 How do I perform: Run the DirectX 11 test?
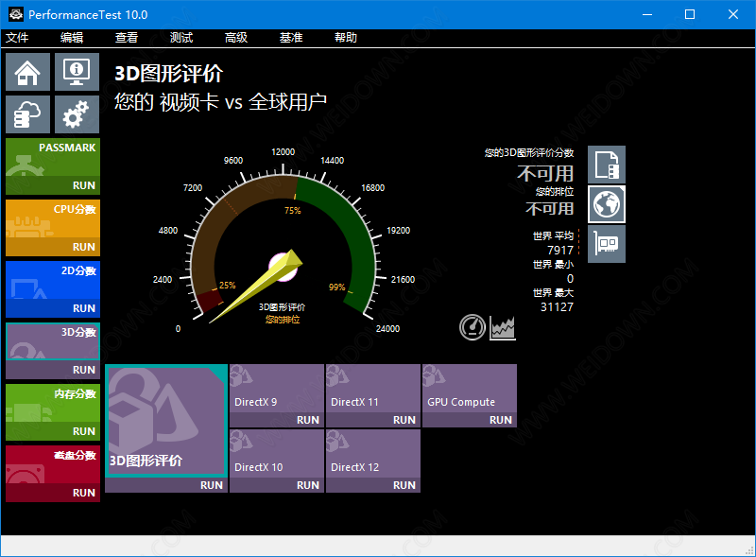tap(373, 420)
